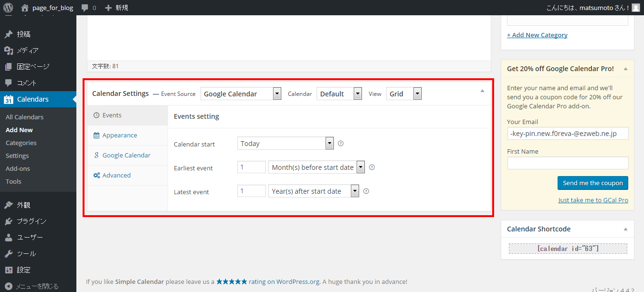The image size is (644, 292).
Task: Switch to the Google Calendar settings tab
Action: click(x=126, y=155)
